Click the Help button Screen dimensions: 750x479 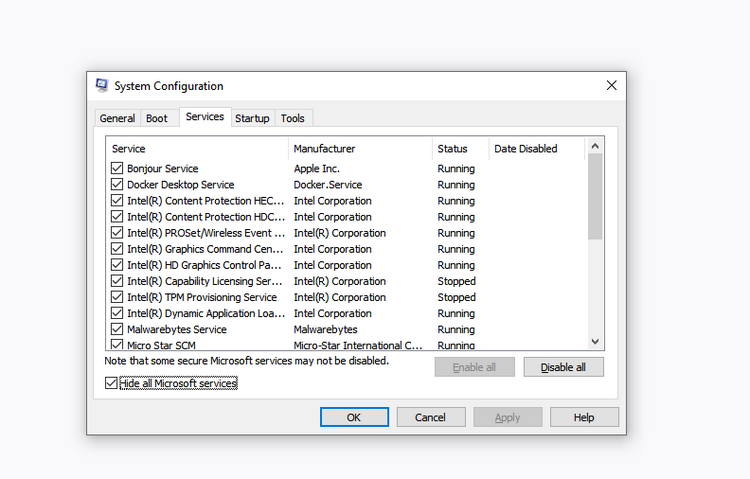584,417
